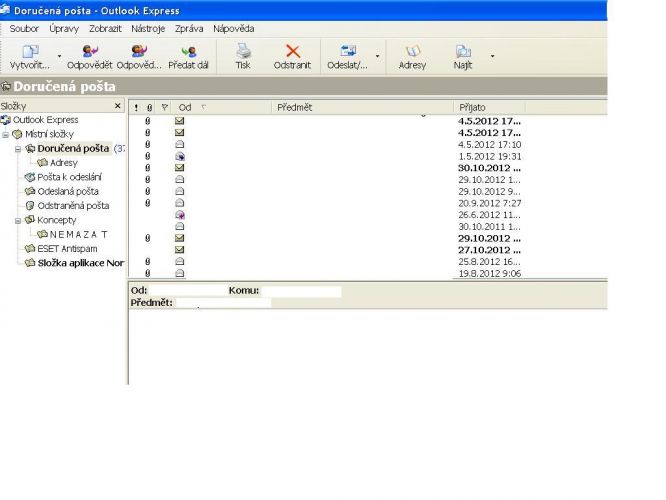The height and width of the screenshot is (500, 666).
Task: Select Místní složky in folder tree
Action: point(49,134)
